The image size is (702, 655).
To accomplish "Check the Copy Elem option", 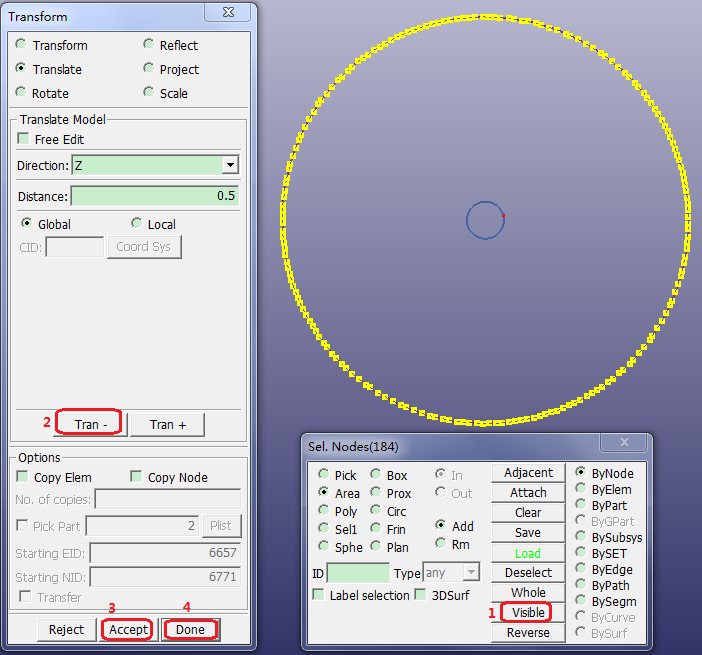I will tap(23, 477).
